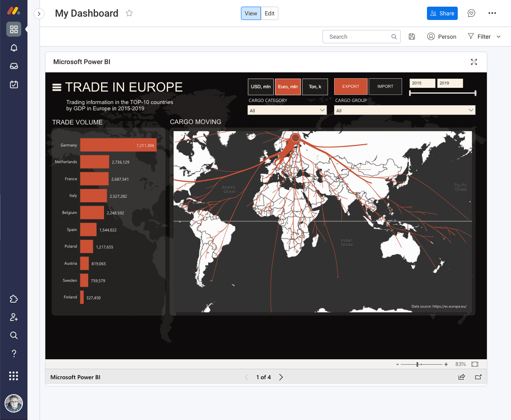The image size is (511, 420).
Task: Open the Inbox from the left sidebar
Action: coord(14,66)
